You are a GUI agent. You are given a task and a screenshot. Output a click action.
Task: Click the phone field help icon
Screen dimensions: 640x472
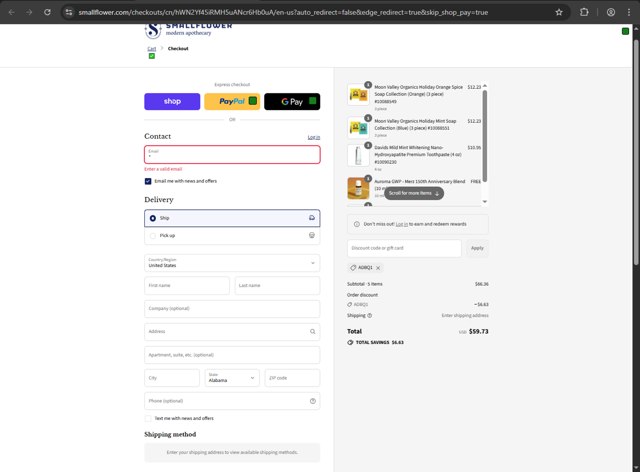pos(313,401)
